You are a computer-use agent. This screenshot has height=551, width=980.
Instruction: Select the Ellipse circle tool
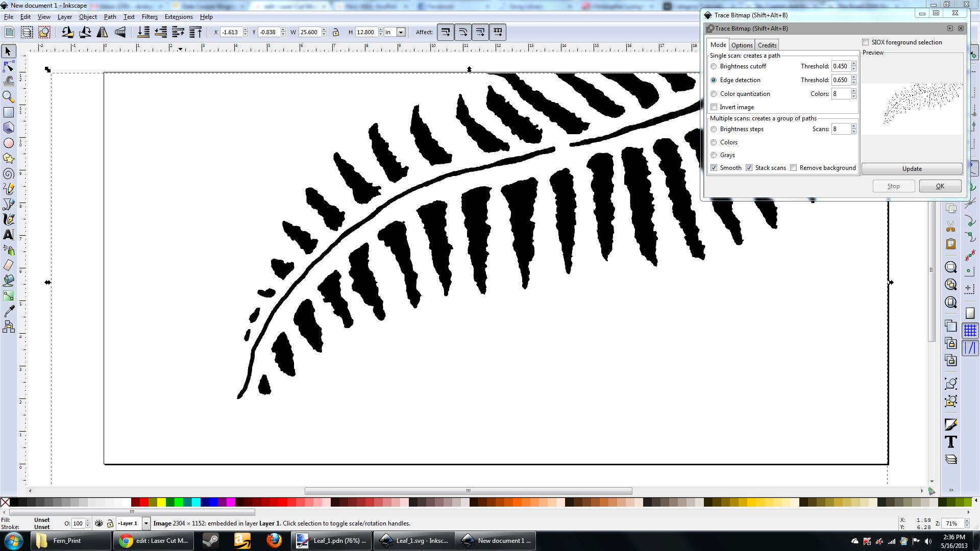(8, 143)
